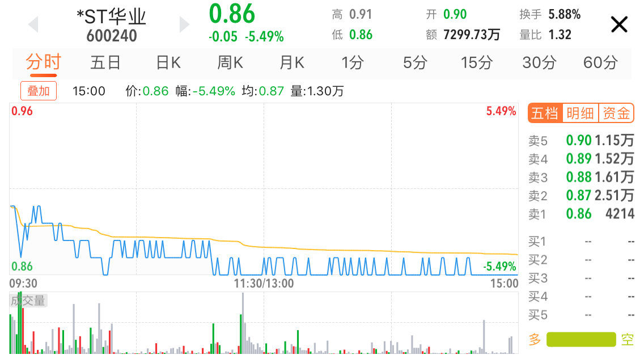Select the 卖1 row with 4214
The width and height of the screenshot is (644, 363).
pos(581,214)
